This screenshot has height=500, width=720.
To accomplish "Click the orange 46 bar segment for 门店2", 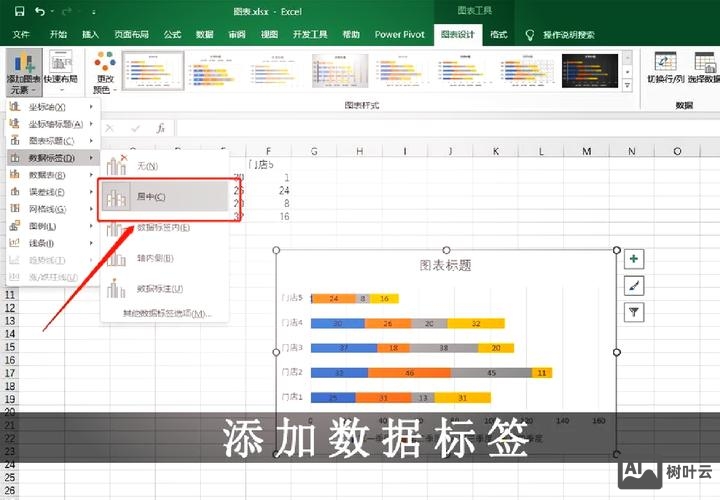I will tap(409, 372).
